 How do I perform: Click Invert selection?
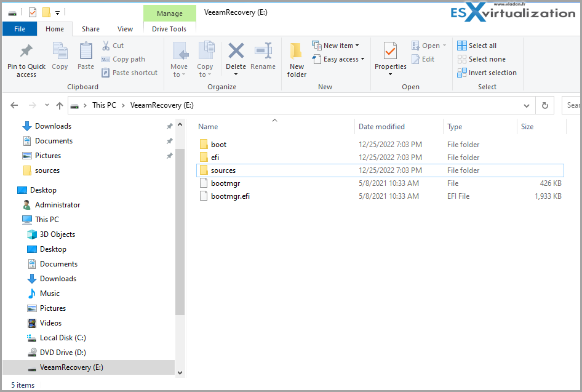(x=487, y=73)
